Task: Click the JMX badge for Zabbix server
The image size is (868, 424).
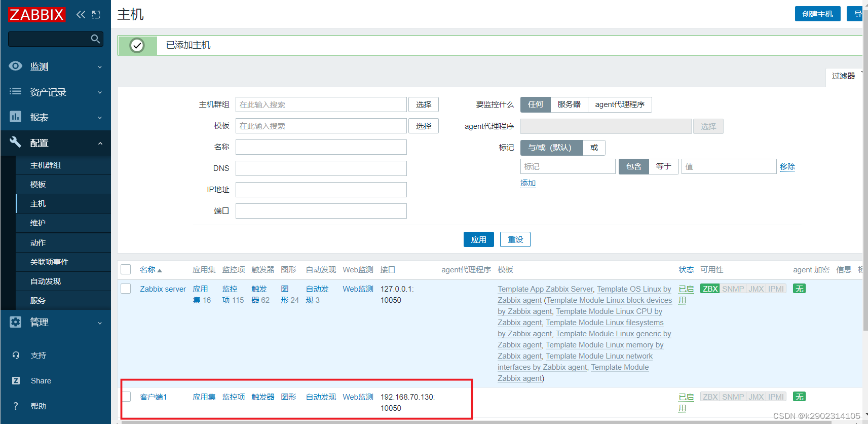Action: [x=756, y=289]
